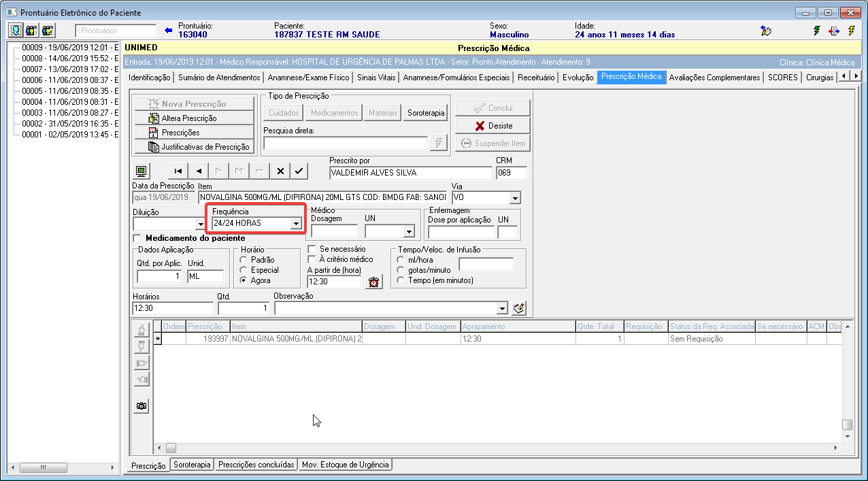Choose Tempo (em minutos) radio button
The height and width of the screenshot is (481, 868).
point(401,280)
